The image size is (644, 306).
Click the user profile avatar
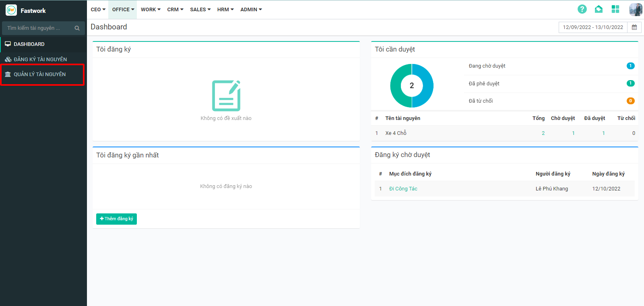(x=636, y=9)
